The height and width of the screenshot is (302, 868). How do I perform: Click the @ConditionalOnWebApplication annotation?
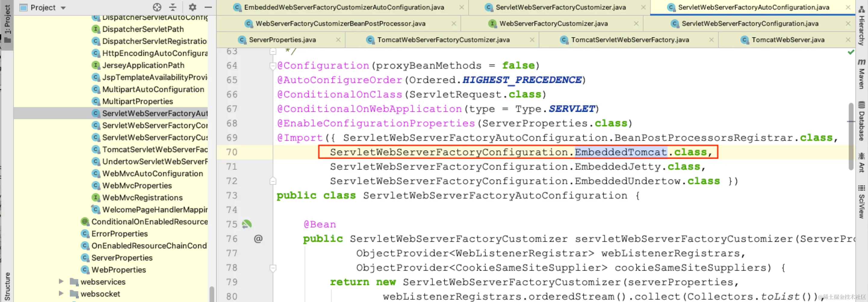(x=369, y=109)
